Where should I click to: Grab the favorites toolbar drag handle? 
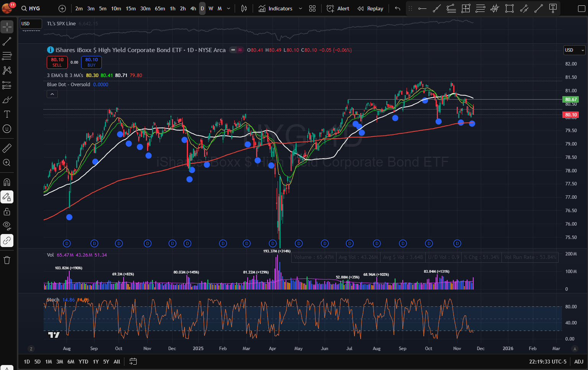point(410,8)
